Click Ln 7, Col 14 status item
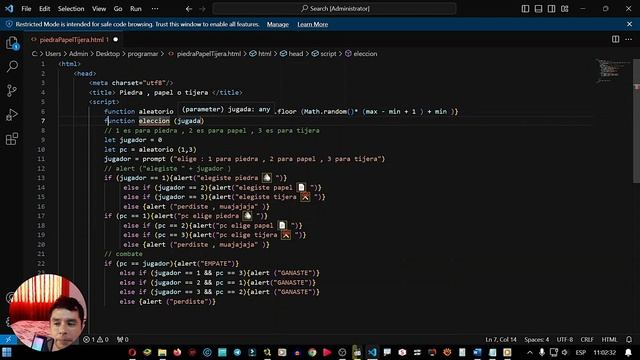 pyautogui.click(x=501, y=340)
